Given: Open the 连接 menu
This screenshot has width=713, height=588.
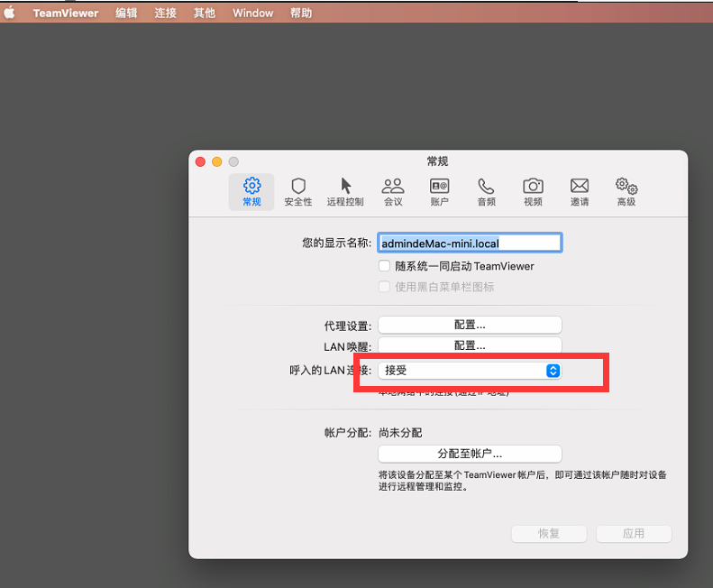Looking at the screenshot, I should click(165, 13).
